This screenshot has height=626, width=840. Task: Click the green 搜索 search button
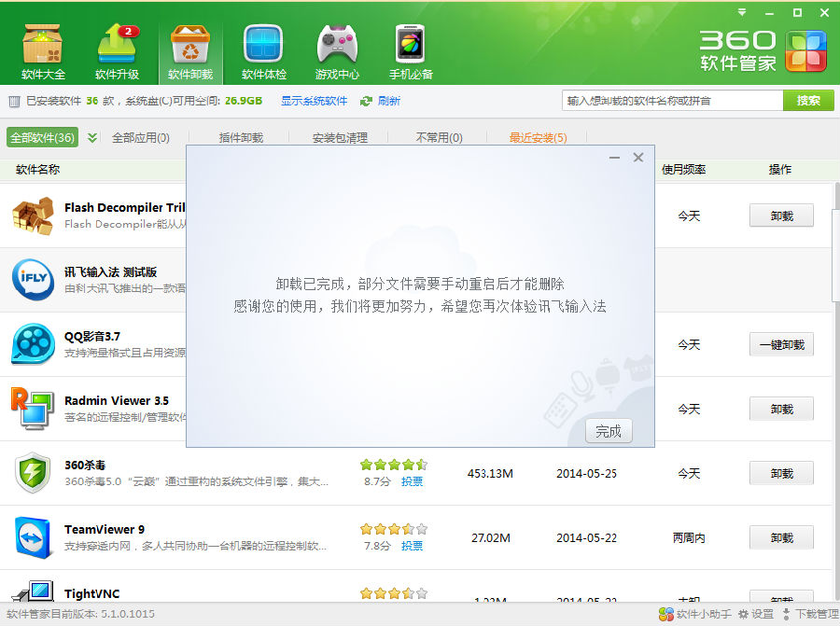(808, 100)
